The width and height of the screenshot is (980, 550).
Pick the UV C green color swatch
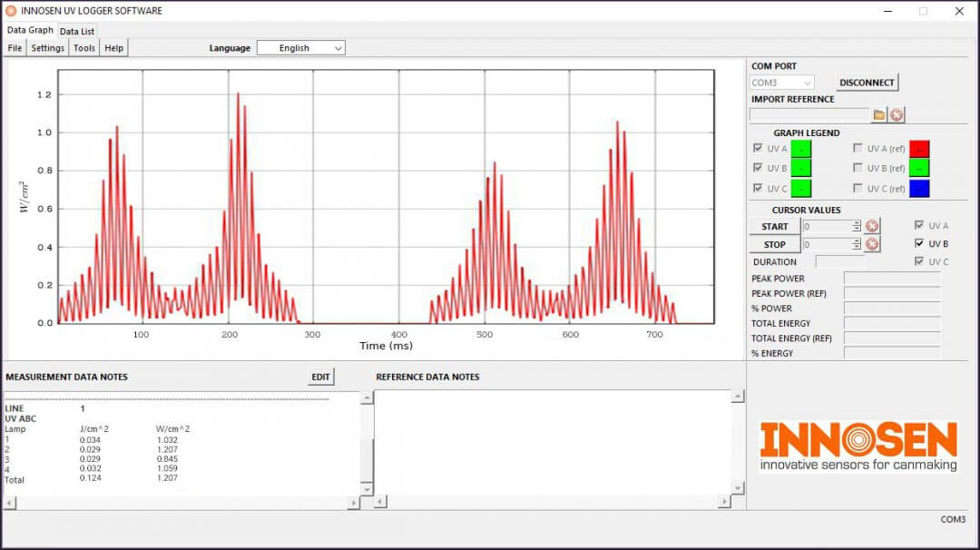[800, 188]
